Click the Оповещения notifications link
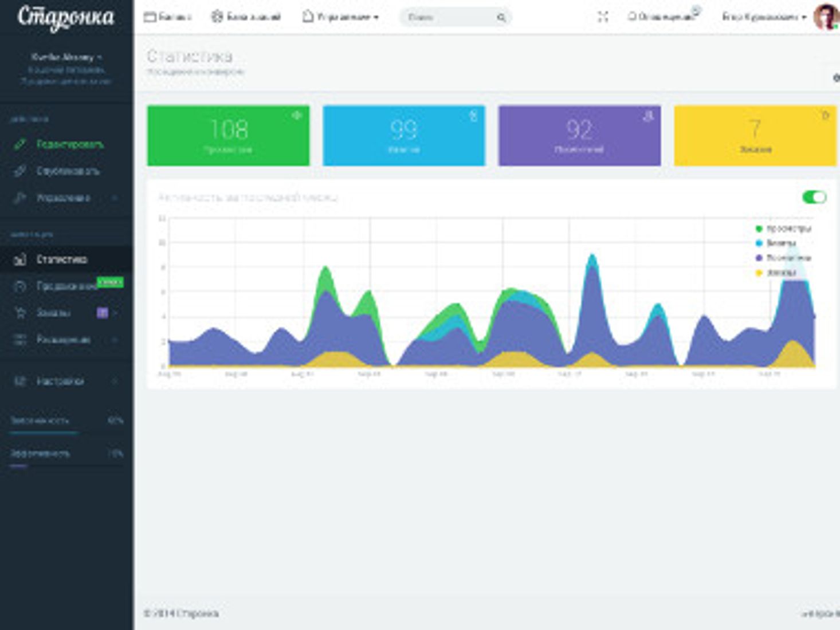The image size is (840, 630). tap(664, 17)
